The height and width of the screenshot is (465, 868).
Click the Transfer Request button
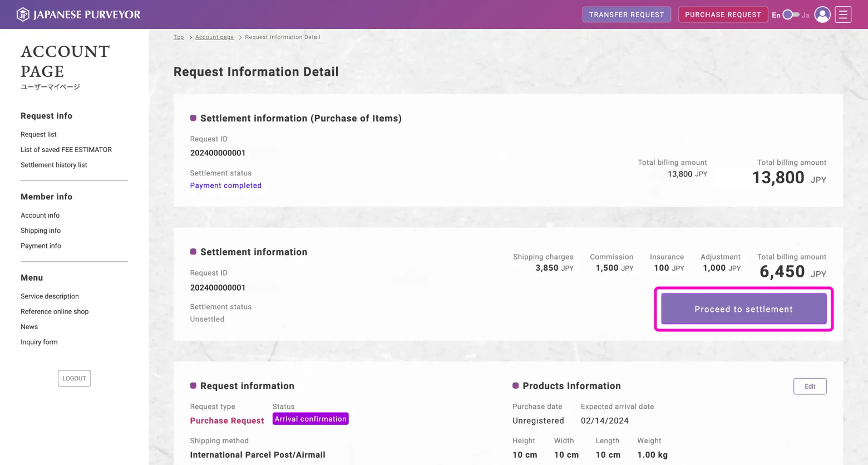pos(626,14)
